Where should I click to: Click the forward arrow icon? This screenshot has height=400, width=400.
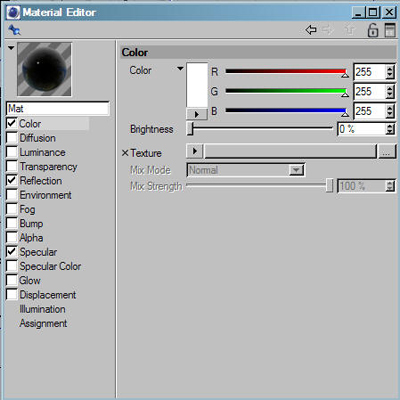tap(327, 30)
